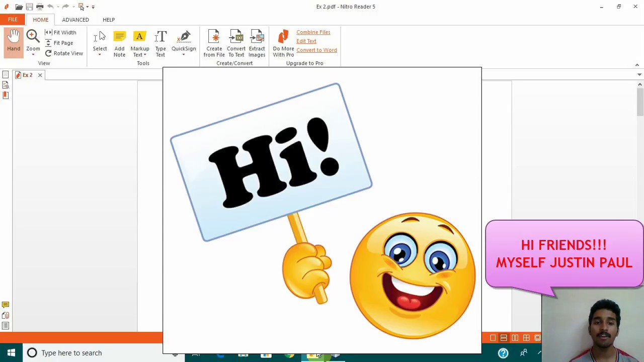Viewport: 644px width, 362px height.
Task: Open the Edit Text link
Action: 306,41
